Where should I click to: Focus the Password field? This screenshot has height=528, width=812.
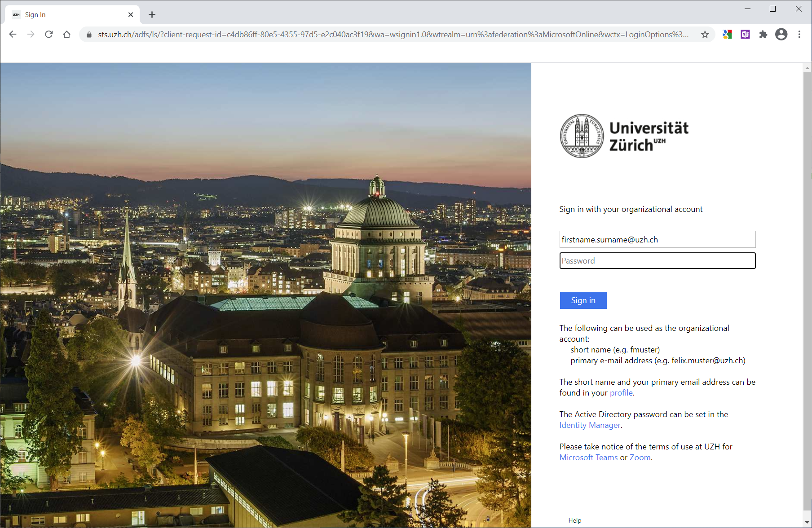tap(657, 261)
